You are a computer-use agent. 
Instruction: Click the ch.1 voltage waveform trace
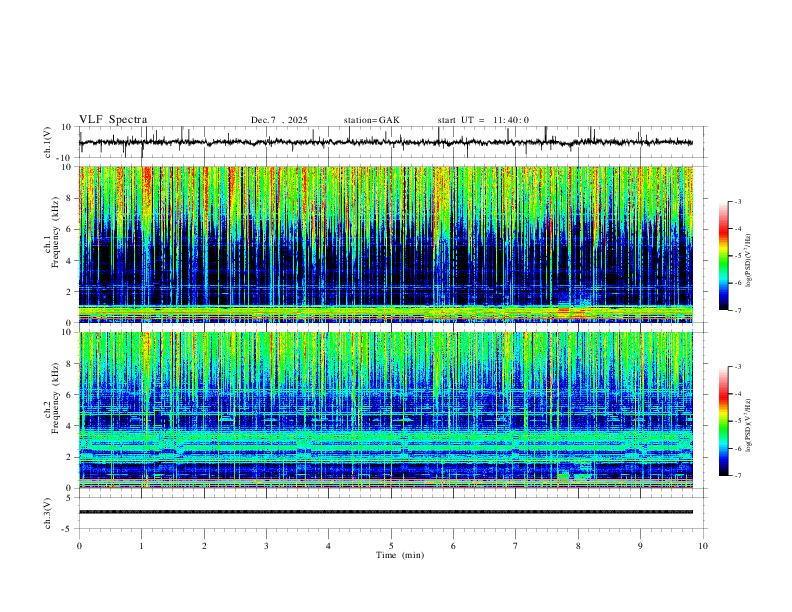point(386,142)
